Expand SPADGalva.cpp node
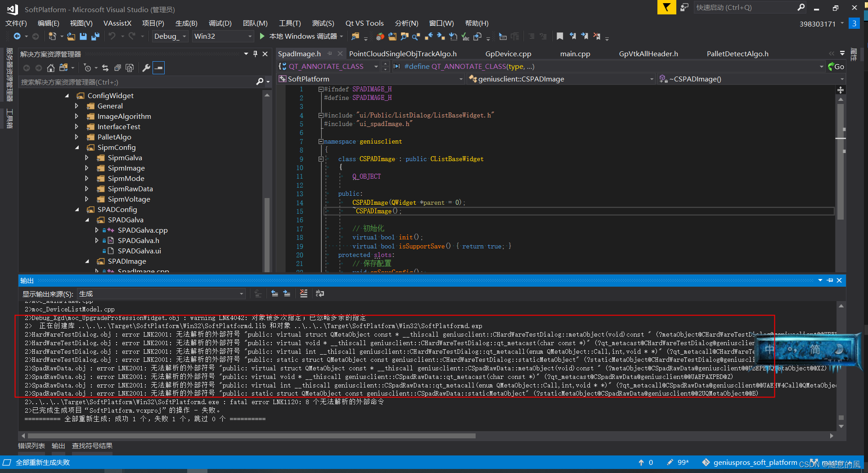Viewport: 868px width, 473px height. point(97,230)
